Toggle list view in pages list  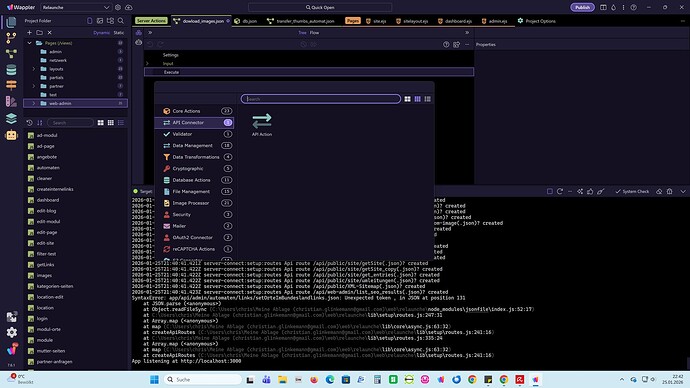click(121, 123)
